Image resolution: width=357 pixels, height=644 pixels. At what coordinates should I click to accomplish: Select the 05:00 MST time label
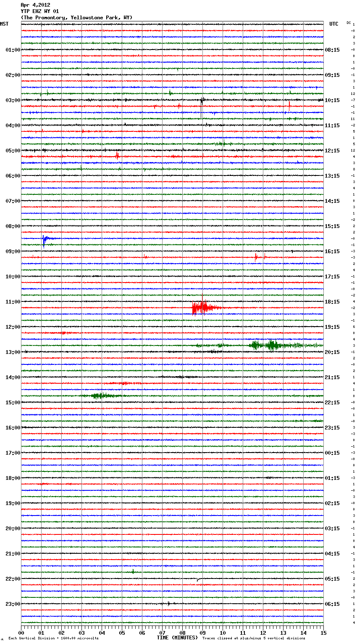[x=13, y=151]
